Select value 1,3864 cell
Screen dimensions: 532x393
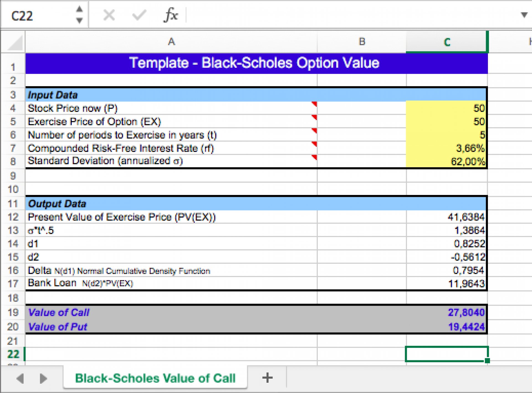coord(446,230)
